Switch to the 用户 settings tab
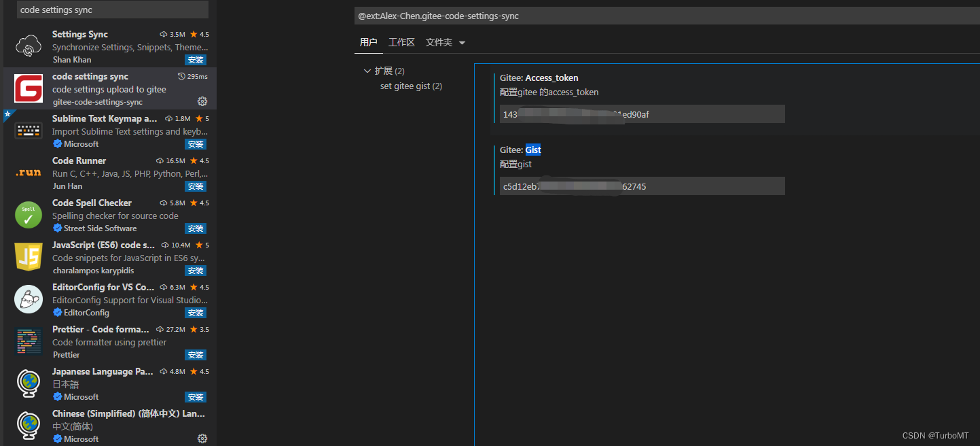 tap(368, 42)
